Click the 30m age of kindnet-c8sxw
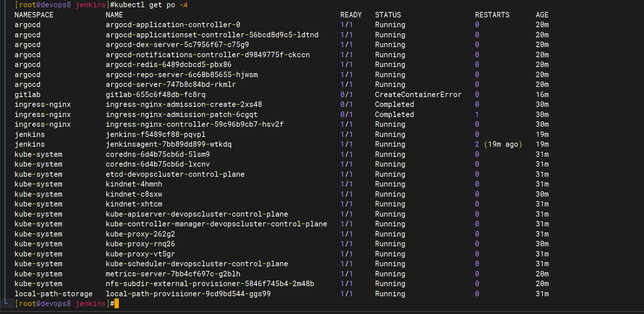644x314 pixels. tap(542, 194)
